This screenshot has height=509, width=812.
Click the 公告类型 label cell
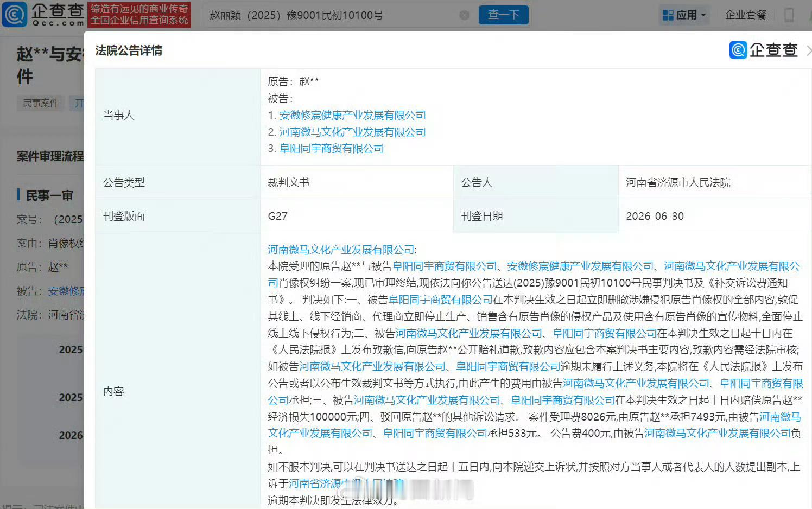[x=177, y=182]
